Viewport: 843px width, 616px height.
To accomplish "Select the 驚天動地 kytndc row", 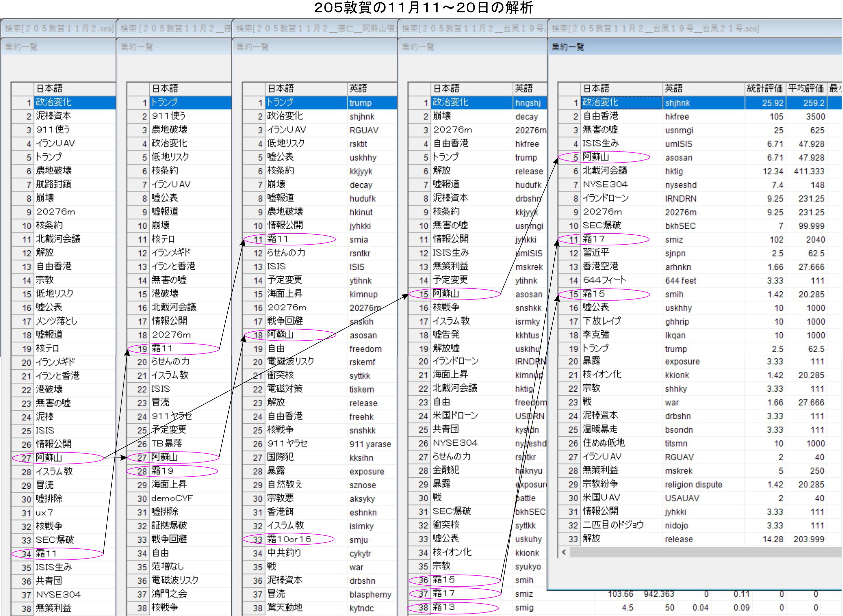I will click(285, 608).
